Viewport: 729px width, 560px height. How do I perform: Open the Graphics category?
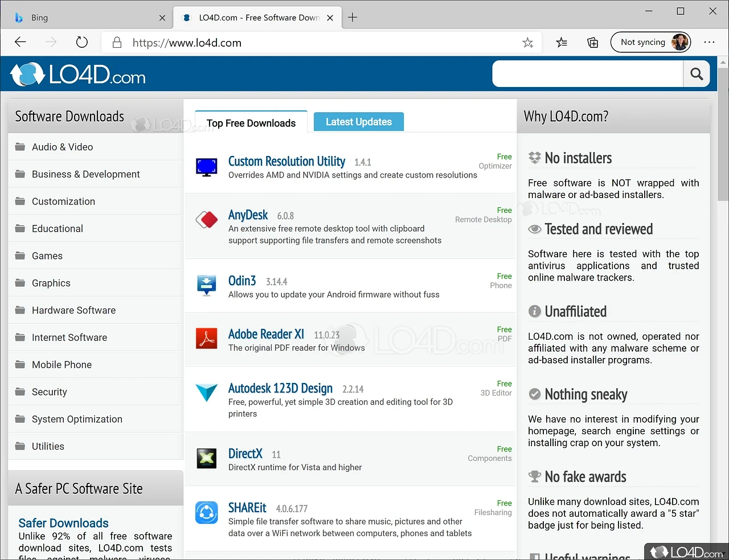coord(51,283)
